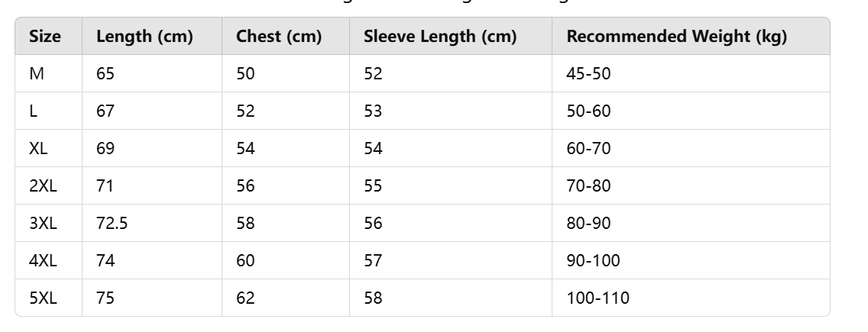The height and width of the screenshot is (332, 868).
Task: Click the M size row label
Action: point(37,74)
